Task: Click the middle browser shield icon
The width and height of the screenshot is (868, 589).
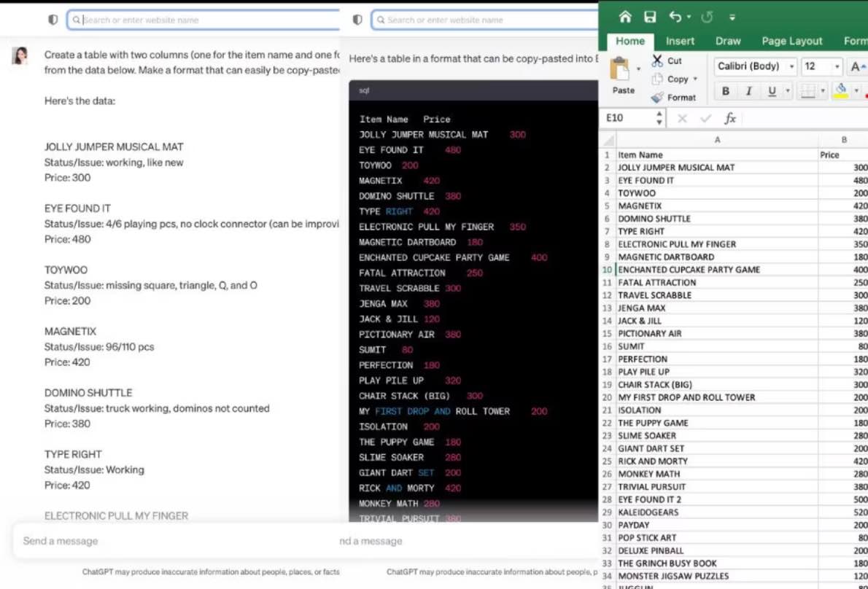Action: pyautogui.click(x=357, y=20)
